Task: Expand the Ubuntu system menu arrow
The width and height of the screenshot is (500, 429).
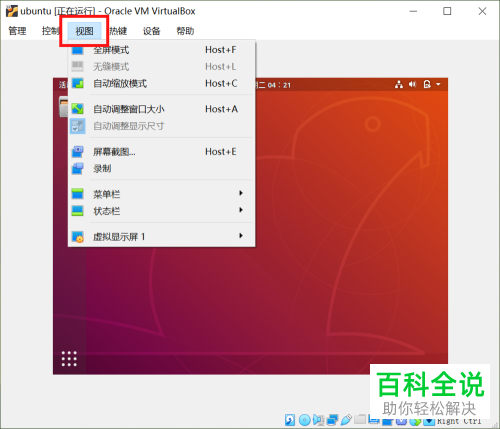Action: point(438,84)
